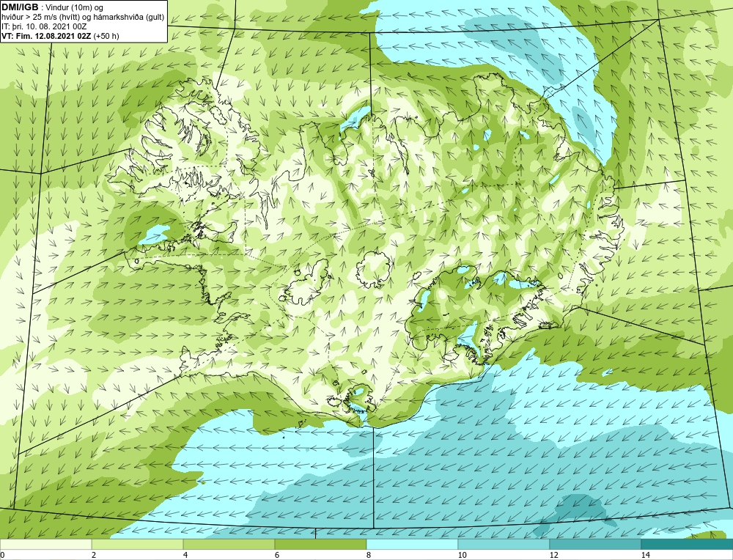
Task: Click the legend value "4"
Action: point(185,555)
